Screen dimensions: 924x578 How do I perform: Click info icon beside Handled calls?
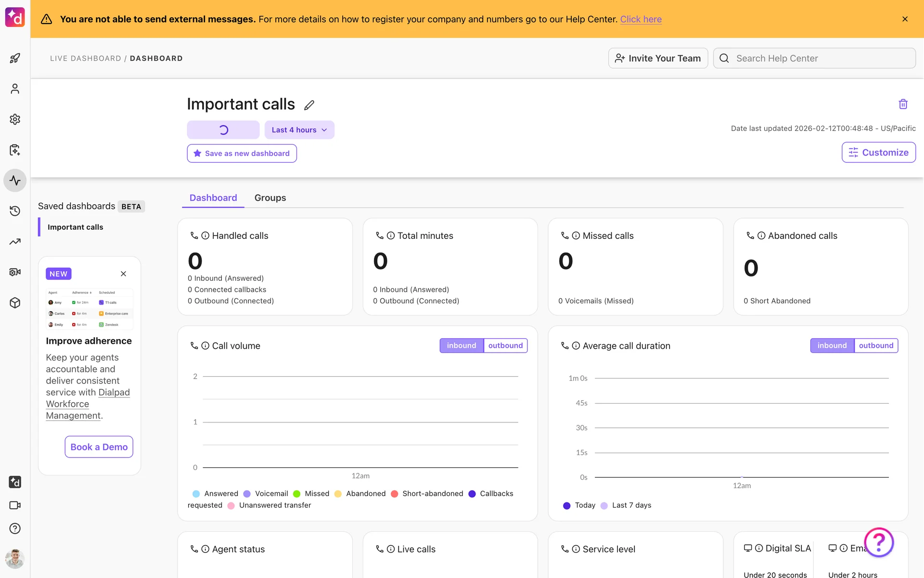(205, 236)
